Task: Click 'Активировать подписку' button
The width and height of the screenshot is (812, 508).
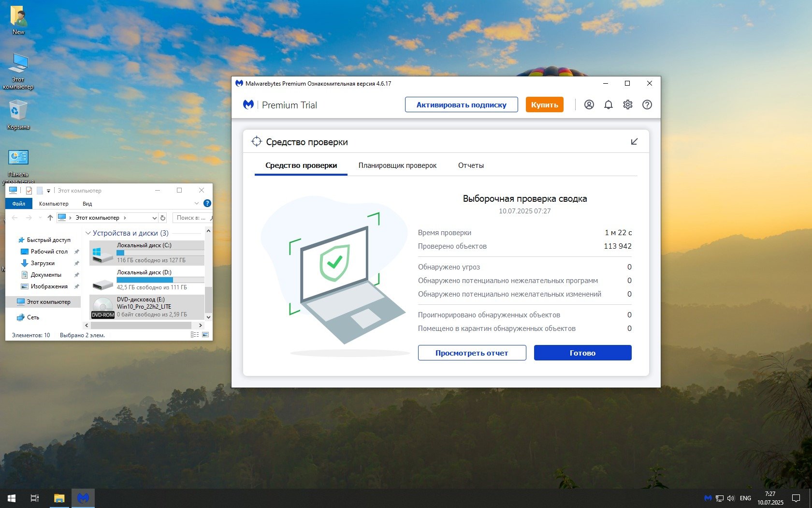Action: click(461, 105)
